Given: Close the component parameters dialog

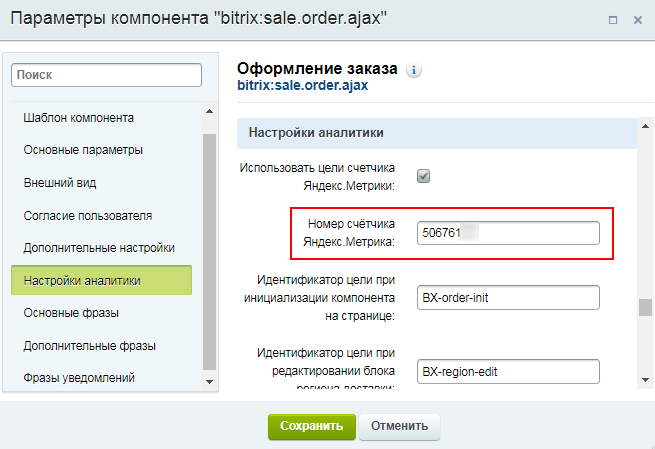Looking at the screenshot, I should pyautogui.click(x=637, y=20).
